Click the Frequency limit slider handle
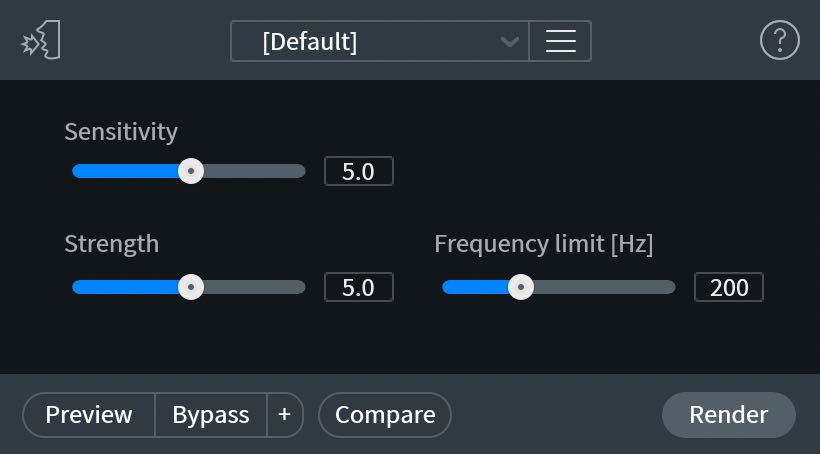Screen dimensions: 820x454 point(521,288)
